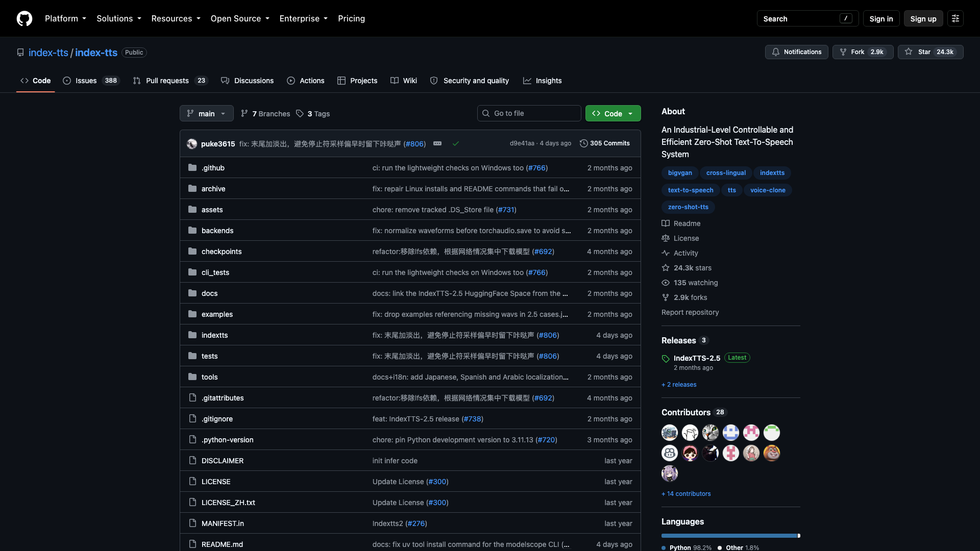Open the Pricing link
This screenshot has height=551, width=980.
tap(351, 18)
